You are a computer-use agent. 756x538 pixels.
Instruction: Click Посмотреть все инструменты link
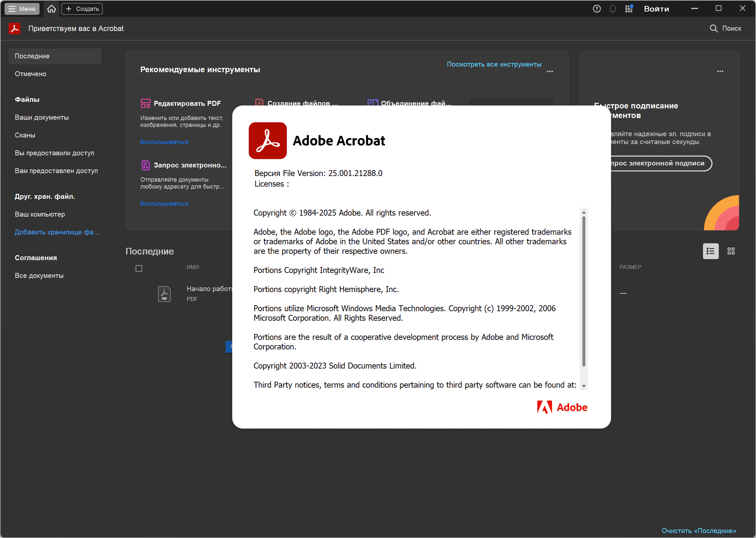point(494,64)
